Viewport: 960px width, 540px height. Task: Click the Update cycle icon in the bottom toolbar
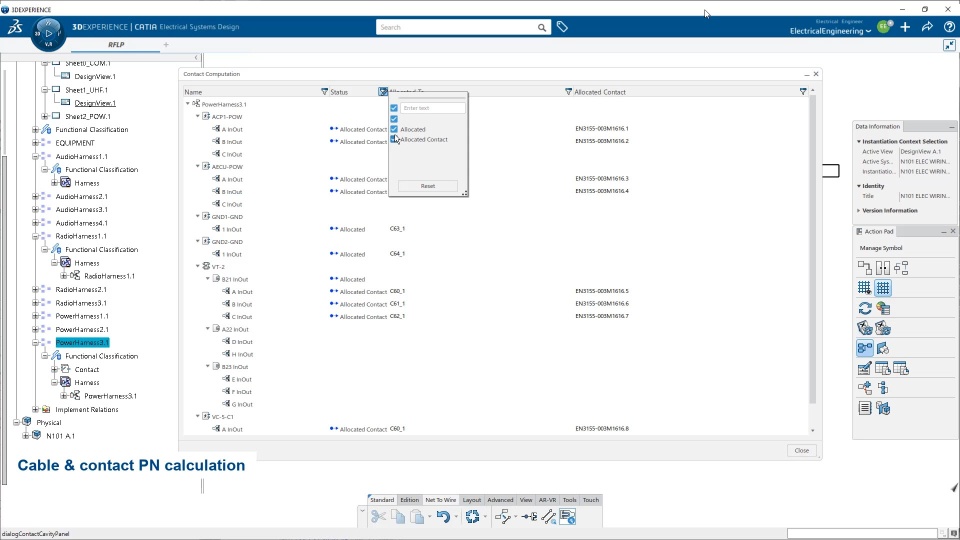tap(472, 517)
